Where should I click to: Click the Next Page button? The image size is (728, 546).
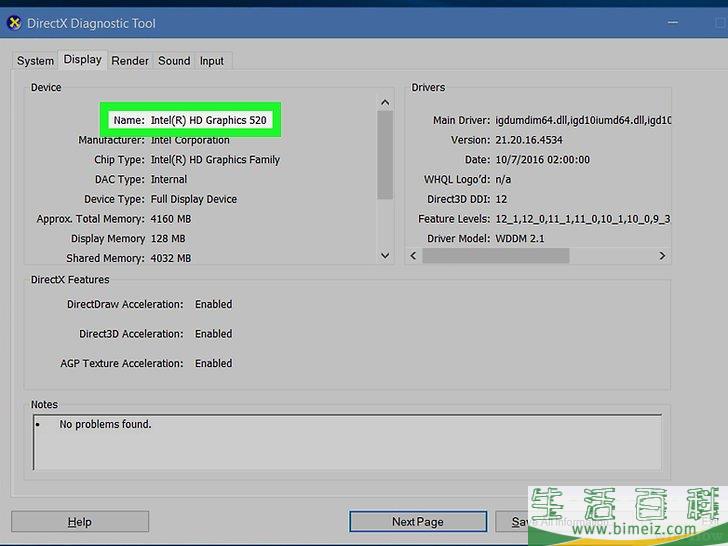coord(417,521)
